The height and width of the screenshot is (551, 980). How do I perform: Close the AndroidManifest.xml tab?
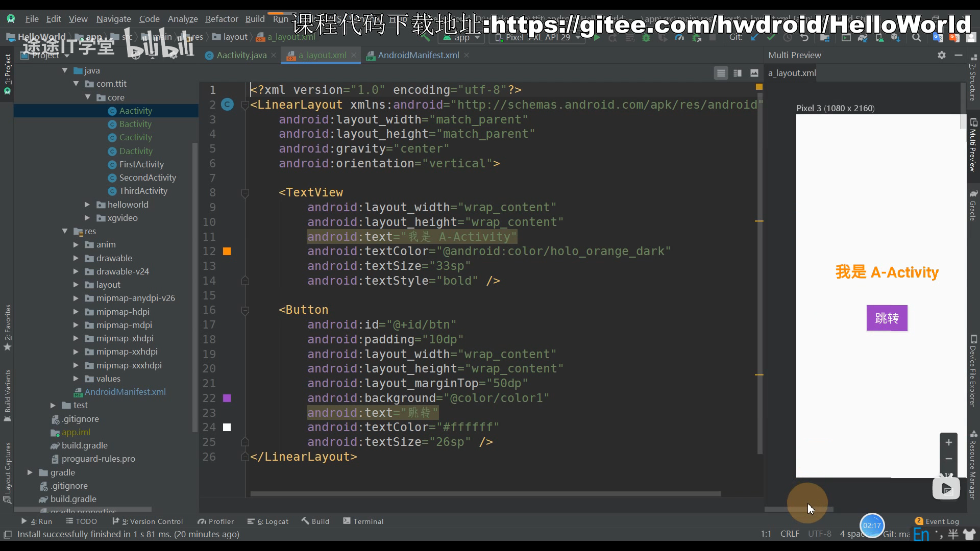467,55
